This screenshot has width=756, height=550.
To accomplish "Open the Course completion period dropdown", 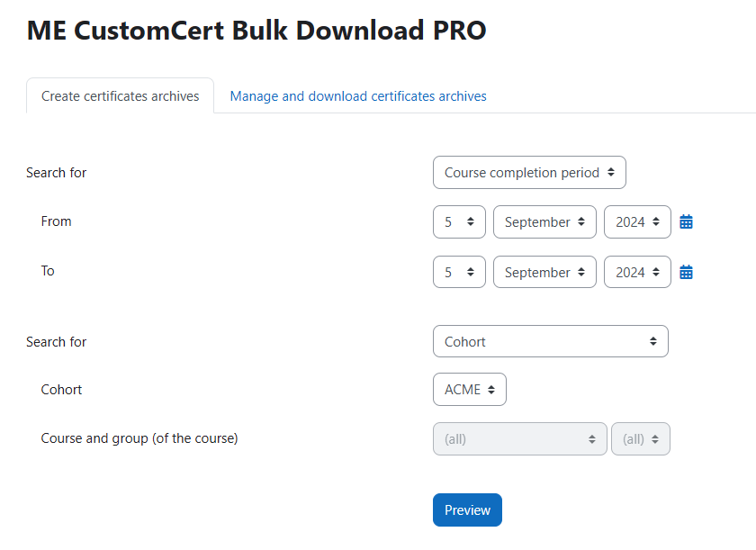I will (529, 173).
